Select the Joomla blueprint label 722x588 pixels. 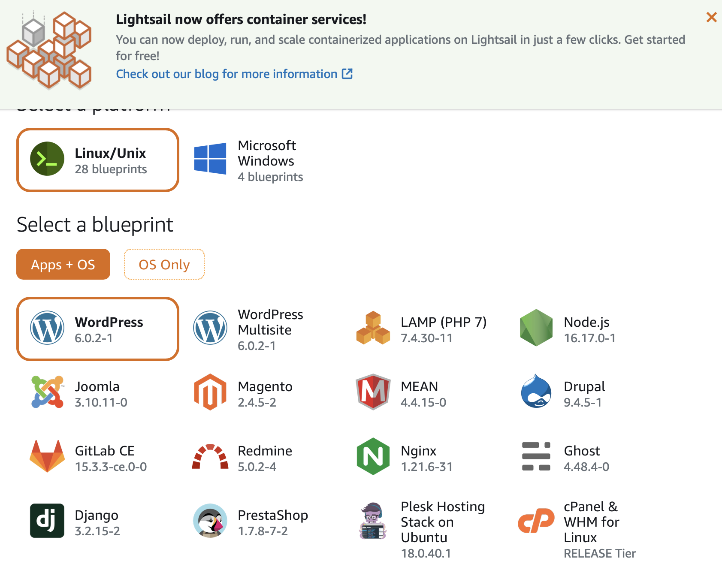click(x=97, y=386)
